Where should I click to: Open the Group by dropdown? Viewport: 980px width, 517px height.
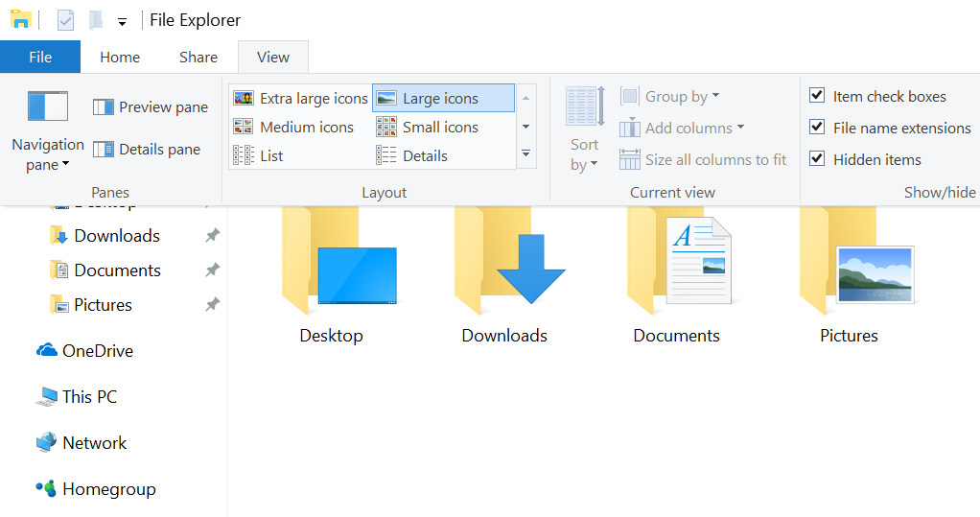(x=670, y=96)
